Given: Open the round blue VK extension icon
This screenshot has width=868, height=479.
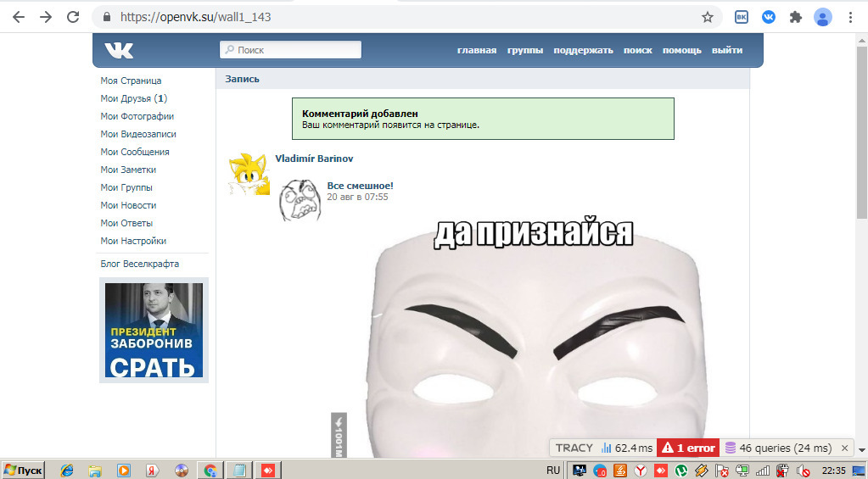Looking at the screenshot, I should coord(769,17).
